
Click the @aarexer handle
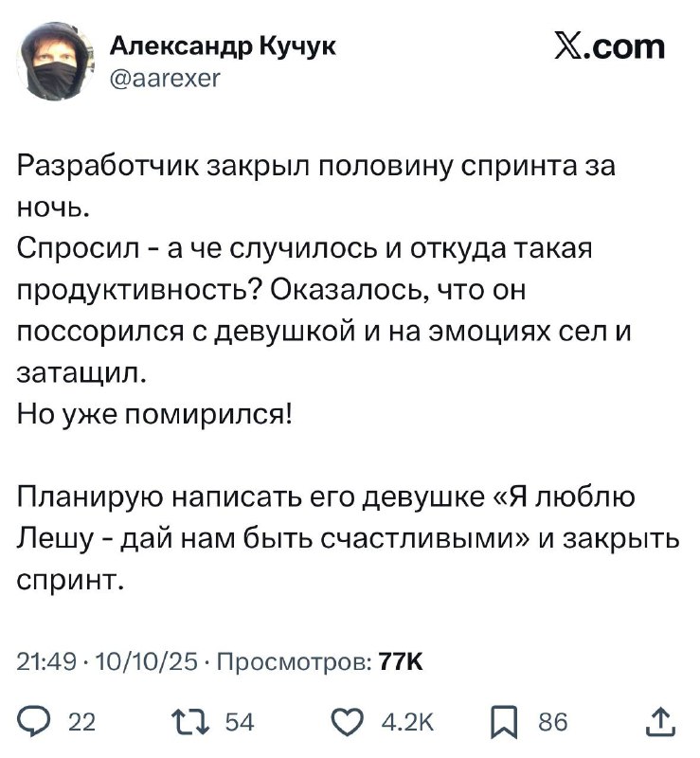pos(166,80)
